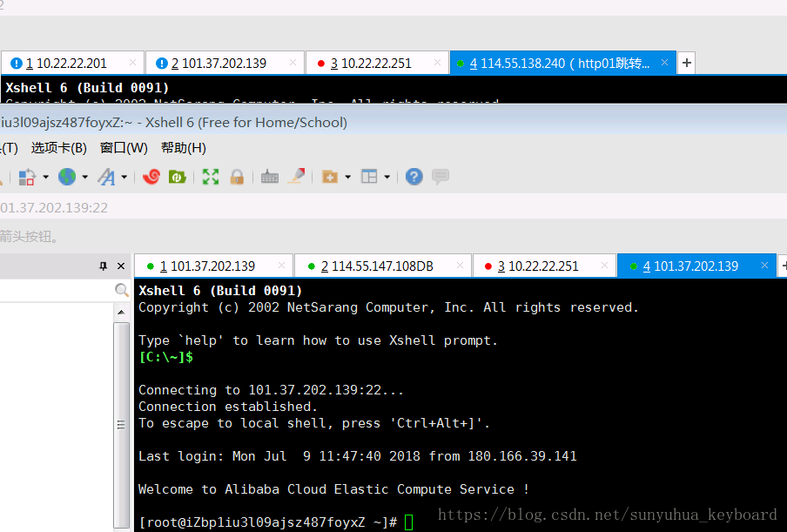This screenshot has width=787, height=532.
Task: Add new tab in back window
Action: coord(687,63)
